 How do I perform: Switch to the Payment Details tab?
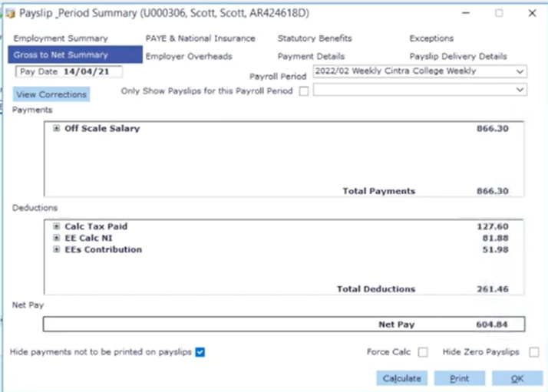click(311, 56)
